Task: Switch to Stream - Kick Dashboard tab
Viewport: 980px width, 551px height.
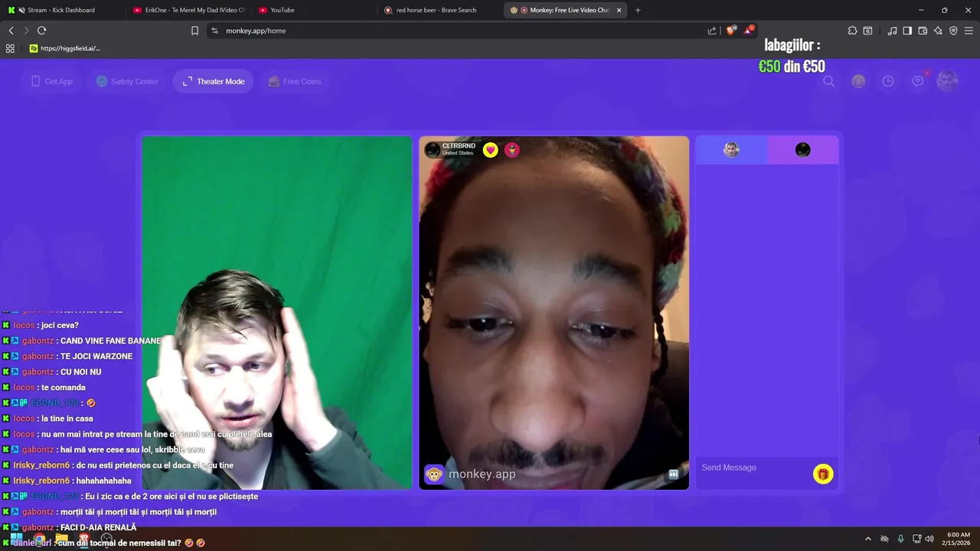Action: [x=61, y=10]
